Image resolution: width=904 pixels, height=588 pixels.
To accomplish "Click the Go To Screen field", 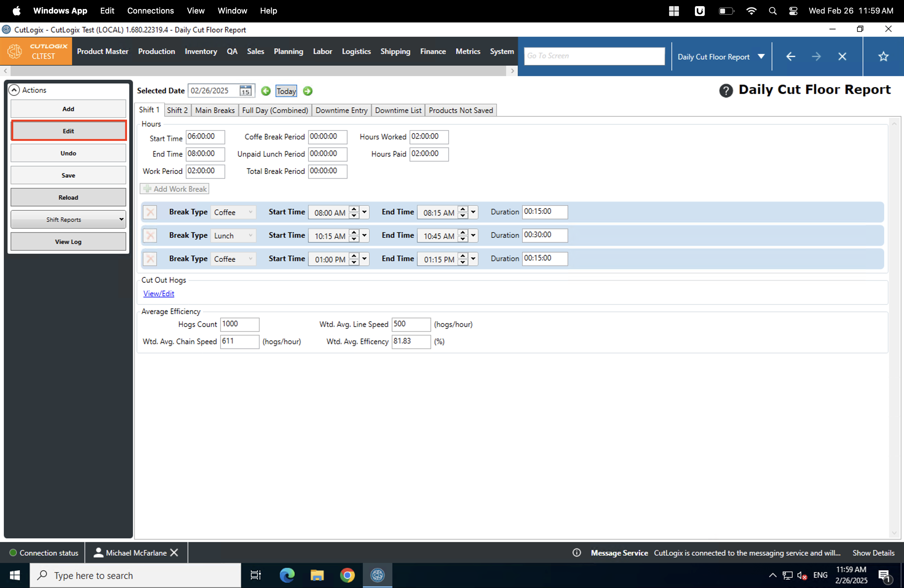I will click(x=594, y=56).
